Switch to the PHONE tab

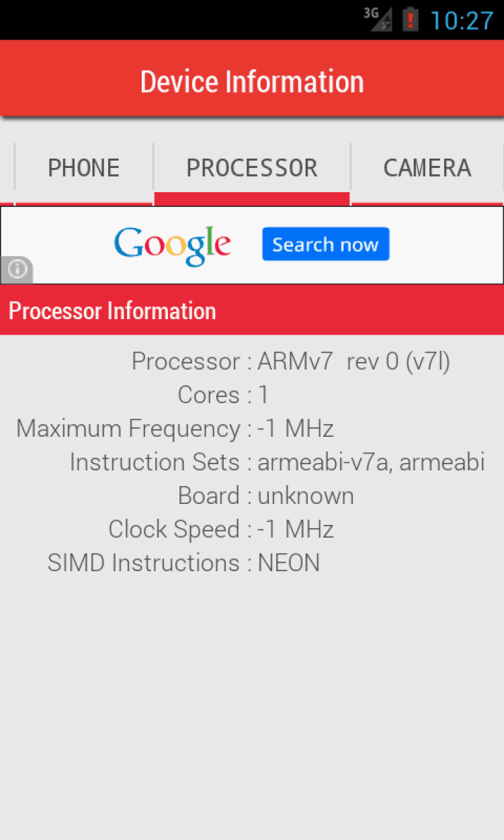click(x=84, y=168)
